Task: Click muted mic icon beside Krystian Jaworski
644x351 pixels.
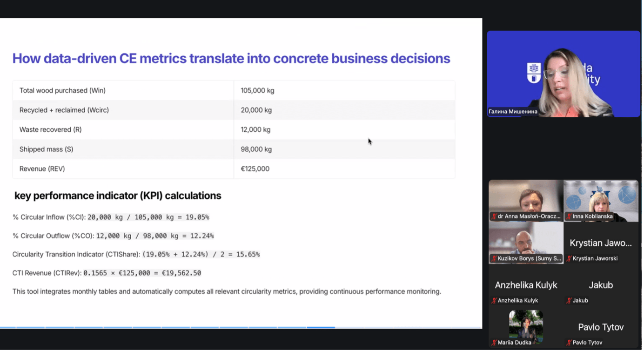Action: pos(569,258)
